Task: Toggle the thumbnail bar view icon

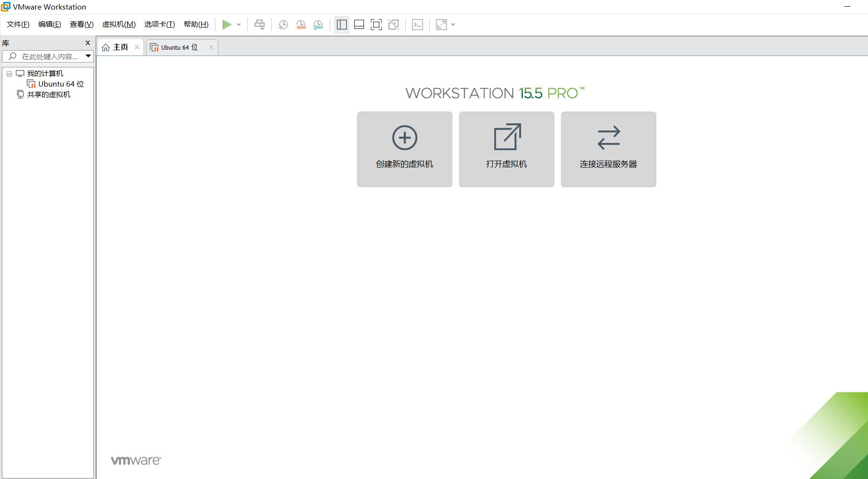Action: point(359,24)
